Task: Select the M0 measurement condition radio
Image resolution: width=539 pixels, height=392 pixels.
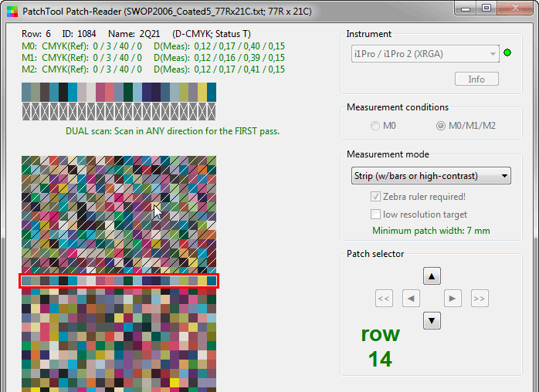Action: coord(376,126)
